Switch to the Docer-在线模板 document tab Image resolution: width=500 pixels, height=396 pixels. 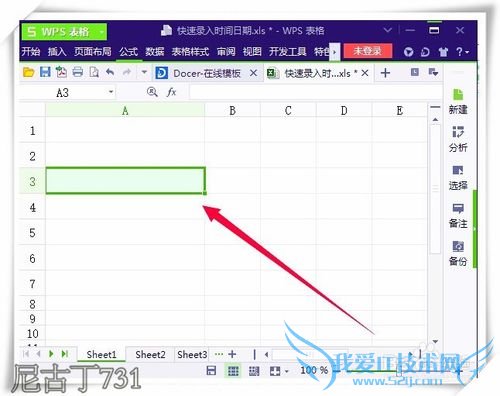pos(207,73)
